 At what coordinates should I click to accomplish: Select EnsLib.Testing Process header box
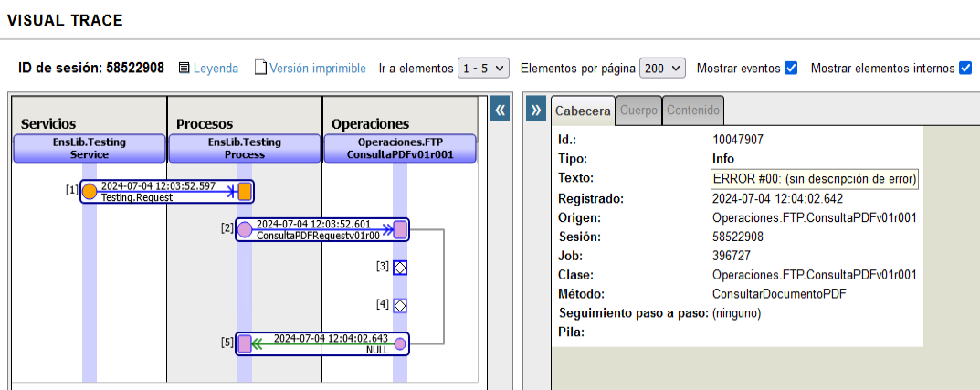pos(245,149)
